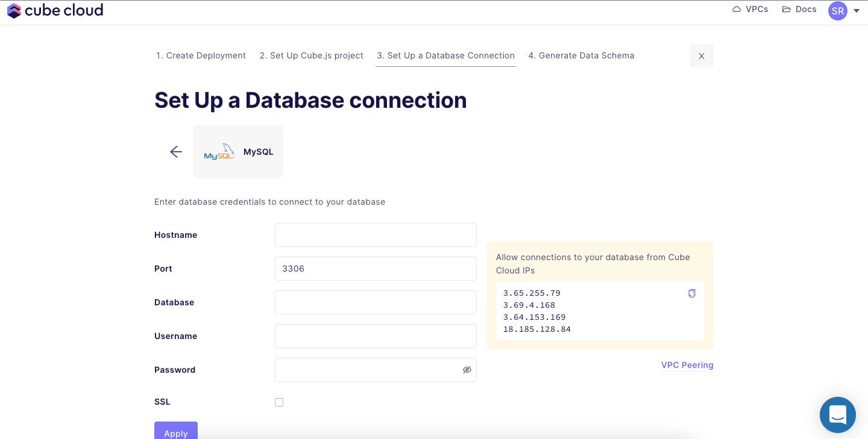The height and width of the screenshot is (439, 868).
Task: Go to Create Deployment step
Action: (201, 55)
